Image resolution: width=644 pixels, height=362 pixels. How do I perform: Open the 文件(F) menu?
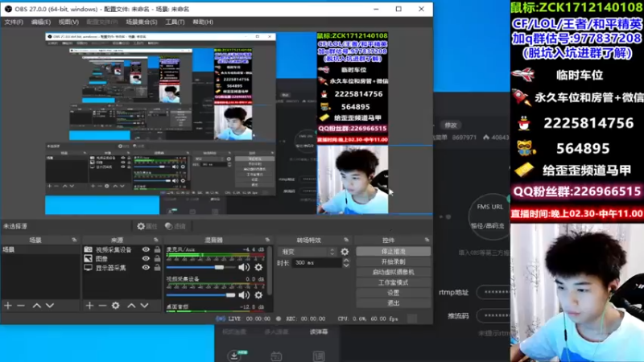coord(14,22)
